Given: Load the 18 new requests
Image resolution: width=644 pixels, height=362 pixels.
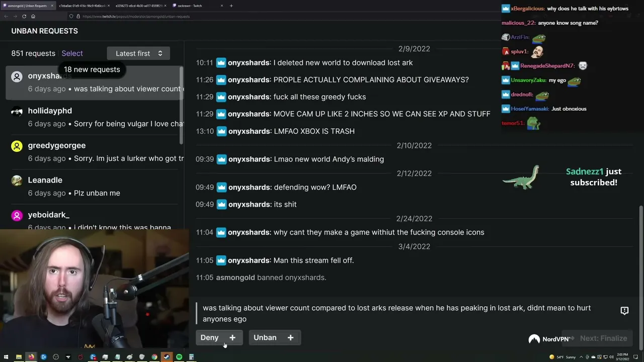Looking at the screenshot, I should (92, 69).
